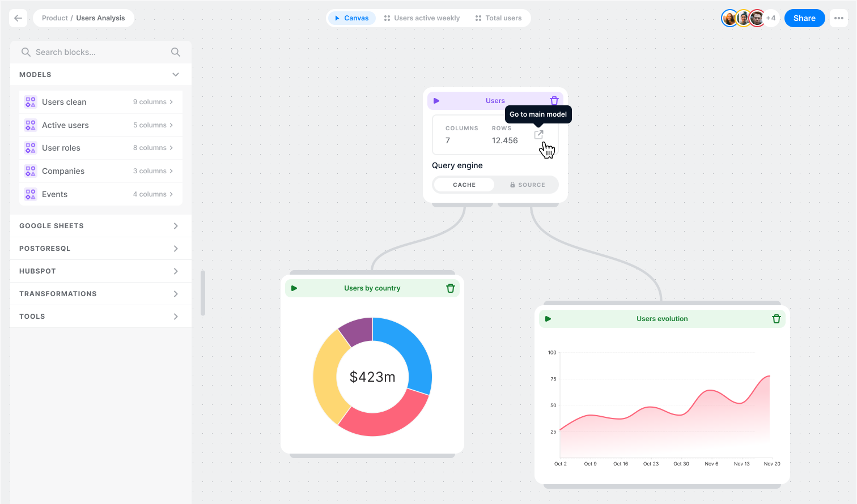
Task: Run the Users block play icon
Action: 436,101
